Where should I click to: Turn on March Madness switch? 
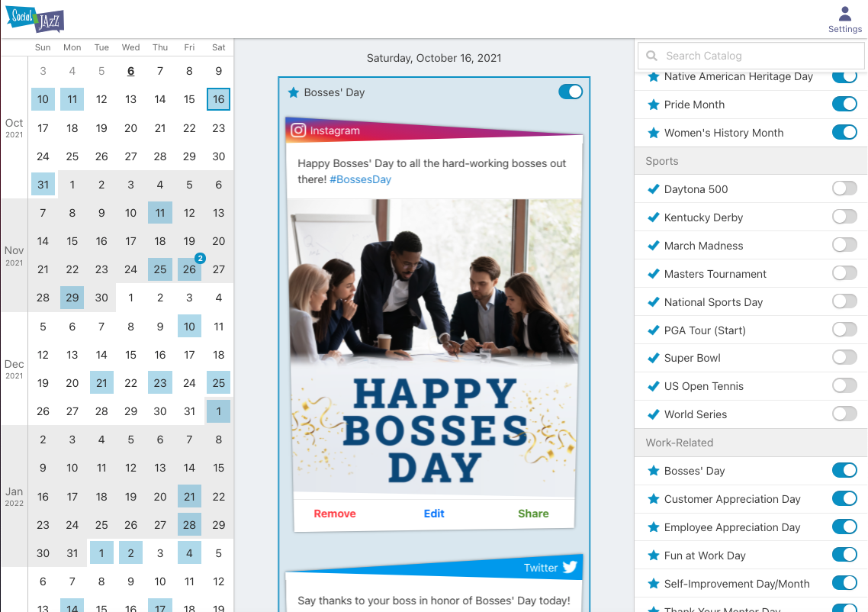tap(844, 244)
